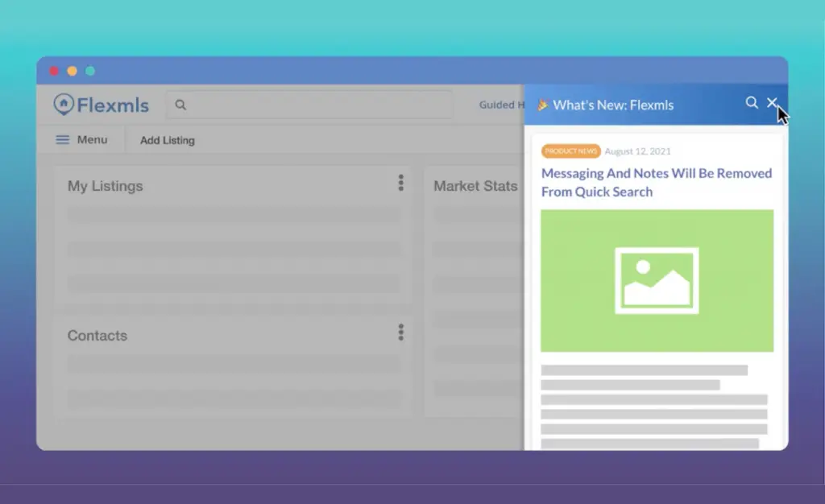Image resolution: width=825 pixels, height=504 pixels.
Task: Open My Listings three-dot options
Action: tap(400, 184)
